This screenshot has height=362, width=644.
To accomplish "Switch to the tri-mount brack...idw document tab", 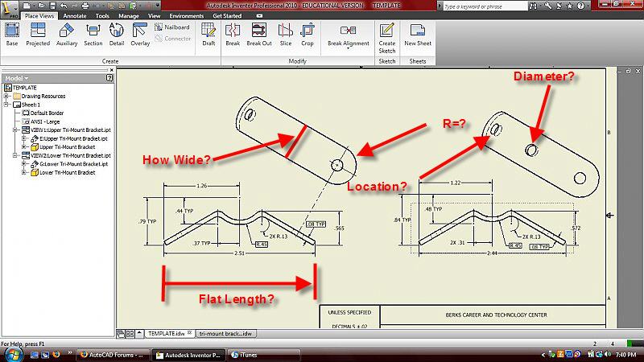I will click(225, 334).
